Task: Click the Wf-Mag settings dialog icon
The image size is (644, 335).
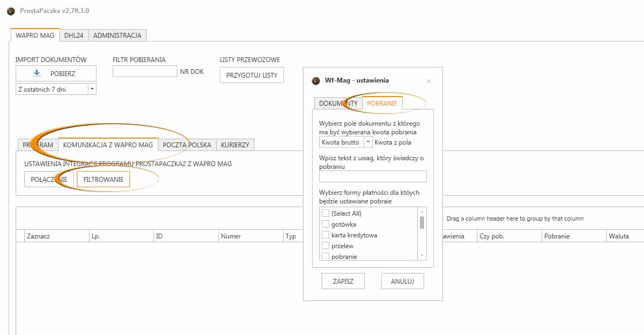Action: pos(316,80)
